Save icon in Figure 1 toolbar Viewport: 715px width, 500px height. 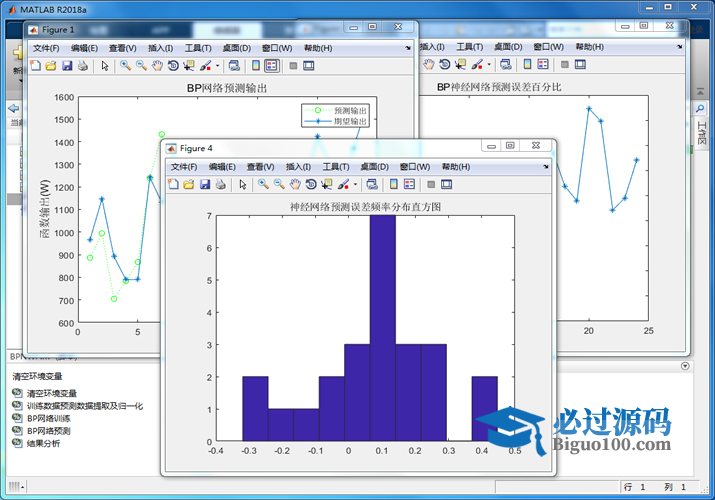[67, 66]
